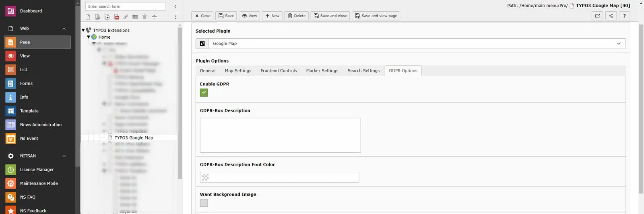
Task: Click the menu separator divider icon
Action: pyautogui.click(x=154, y=17)
